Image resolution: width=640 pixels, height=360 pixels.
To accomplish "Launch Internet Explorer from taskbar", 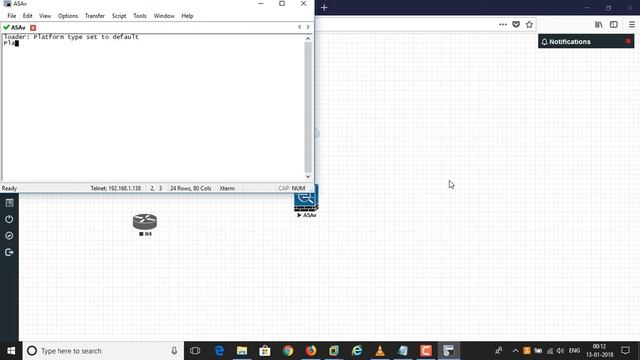I will coord(357,351).
